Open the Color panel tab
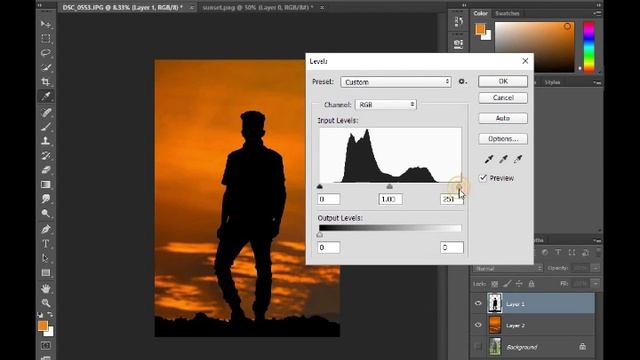The width and height of the screenshot is (640, 360). [480, 13]
